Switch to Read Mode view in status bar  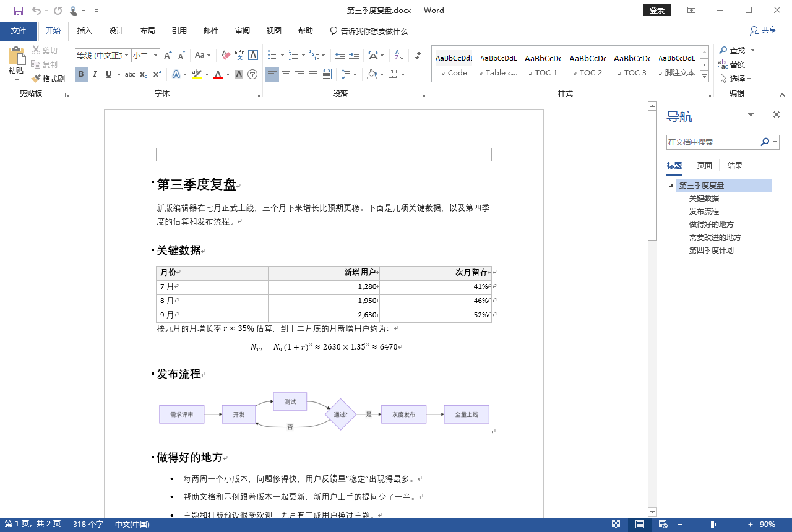click(616, 525)
